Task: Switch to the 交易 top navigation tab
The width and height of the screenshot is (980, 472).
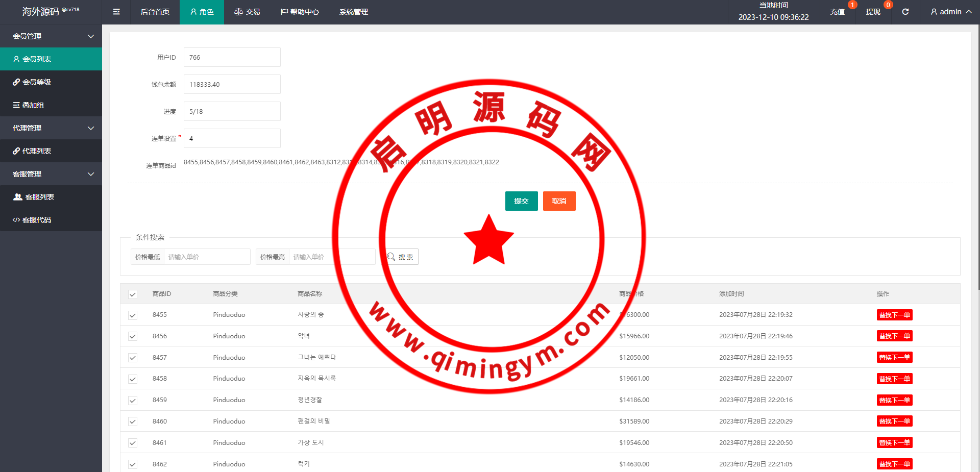Action: click(x=248, y=12)
